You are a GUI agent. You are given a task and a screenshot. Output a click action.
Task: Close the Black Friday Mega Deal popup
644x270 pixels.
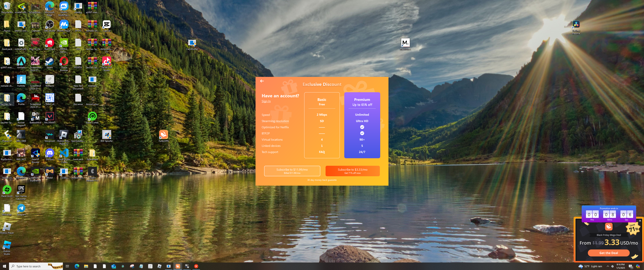coord(640,221)
